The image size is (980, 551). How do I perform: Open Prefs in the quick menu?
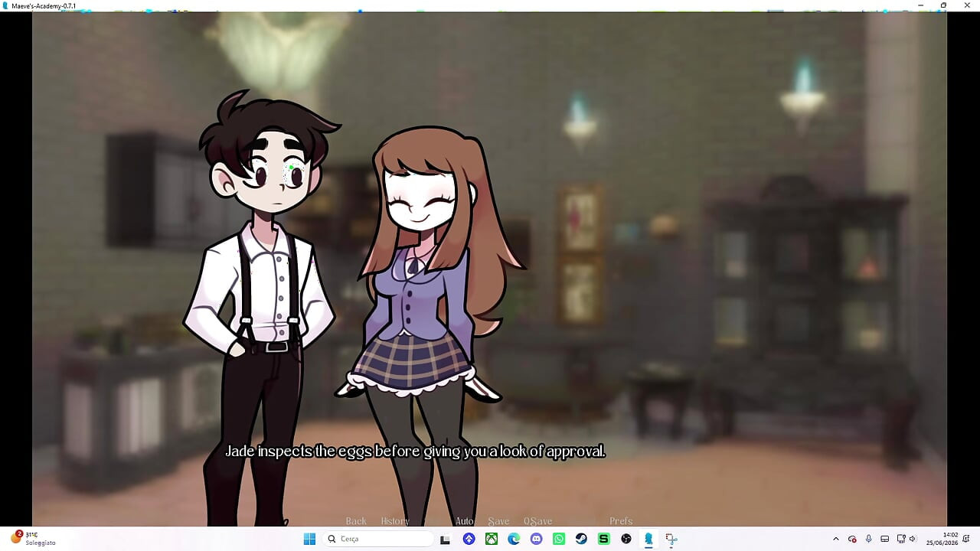[x=621, y=521]
